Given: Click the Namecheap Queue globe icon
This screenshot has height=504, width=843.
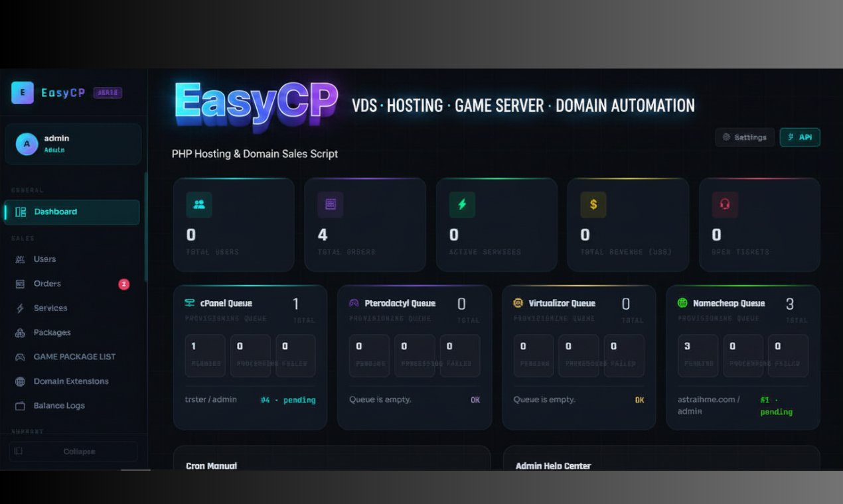Looking at the screenshot, I should 682,303.
